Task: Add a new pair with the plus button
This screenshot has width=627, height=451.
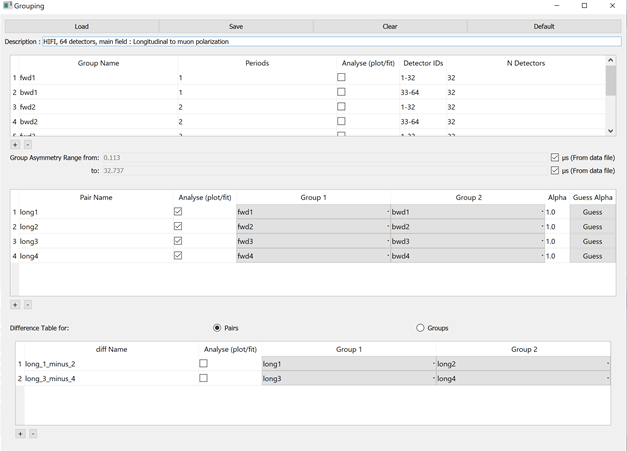Action: point(15,304)
